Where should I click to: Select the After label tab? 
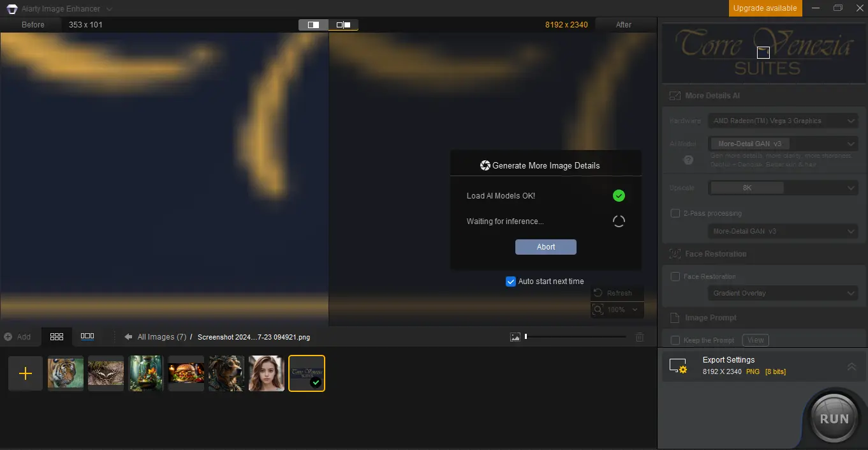click(x=624, y=25)
